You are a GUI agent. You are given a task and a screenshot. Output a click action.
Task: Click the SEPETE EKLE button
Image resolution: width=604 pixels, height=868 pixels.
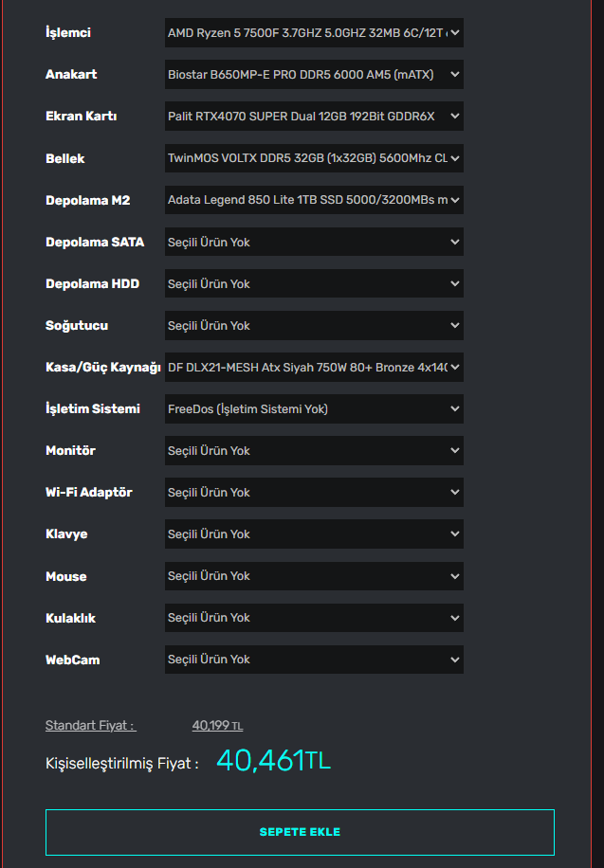pyautogui.click(x=300, y=832)
